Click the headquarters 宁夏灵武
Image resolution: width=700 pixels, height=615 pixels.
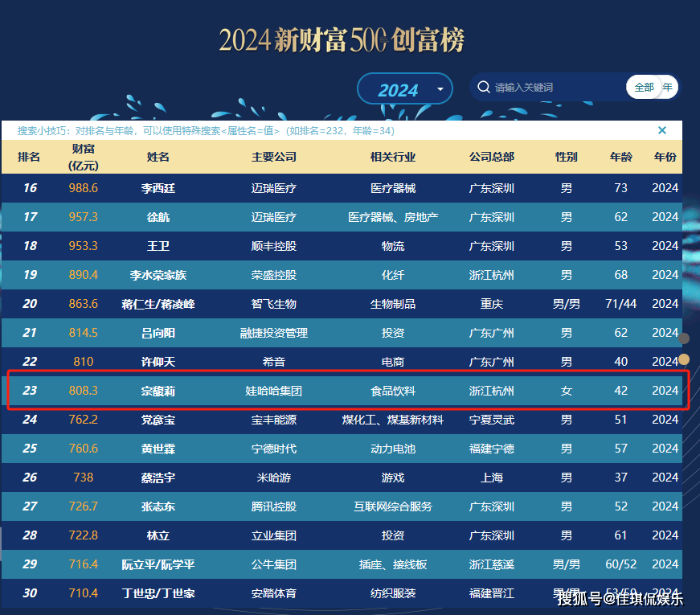pos(492,420)
